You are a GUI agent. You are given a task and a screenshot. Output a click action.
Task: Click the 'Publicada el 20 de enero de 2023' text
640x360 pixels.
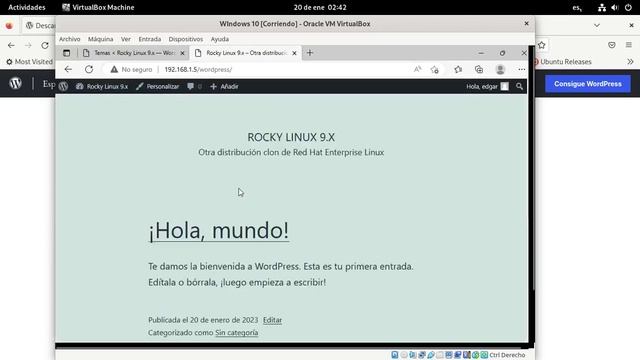(x=203, y=320)
